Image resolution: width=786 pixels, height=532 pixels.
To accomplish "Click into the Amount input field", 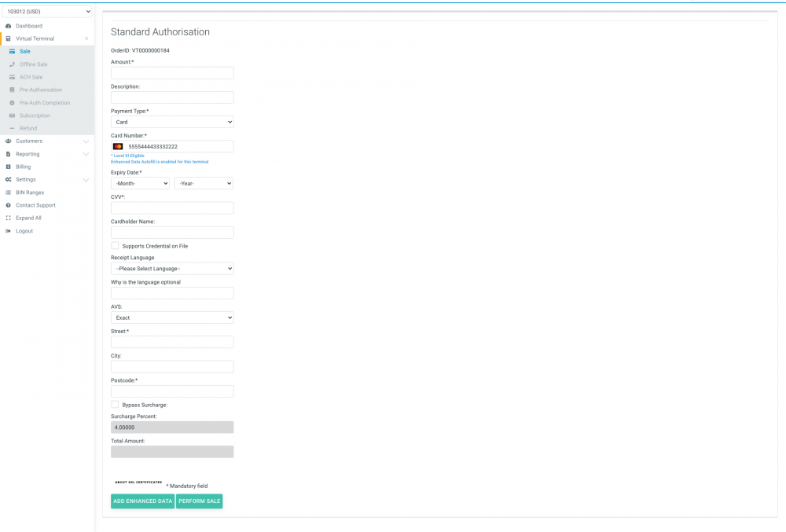I will click(172, 73).
